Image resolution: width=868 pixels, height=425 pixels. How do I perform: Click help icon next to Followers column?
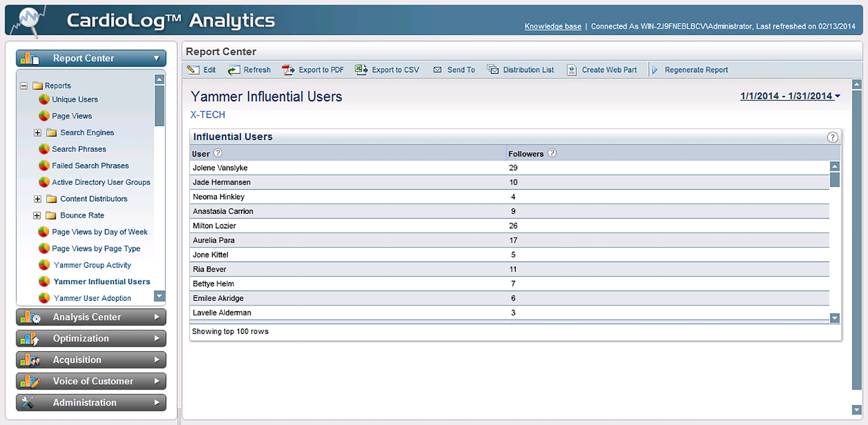pyautogui.click(x=552, y=153)
